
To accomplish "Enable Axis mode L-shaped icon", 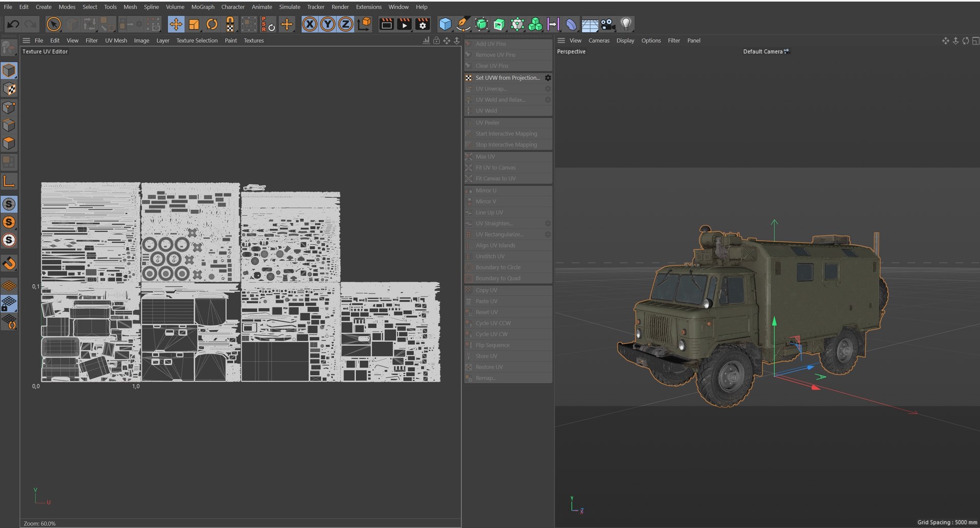I will (9, 181).
